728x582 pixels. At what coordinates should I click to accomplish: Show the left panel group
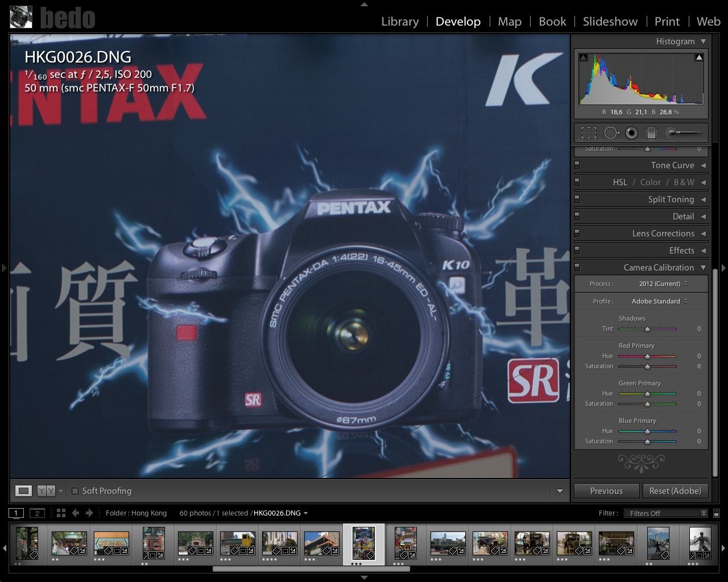click(x=3, y=267)
